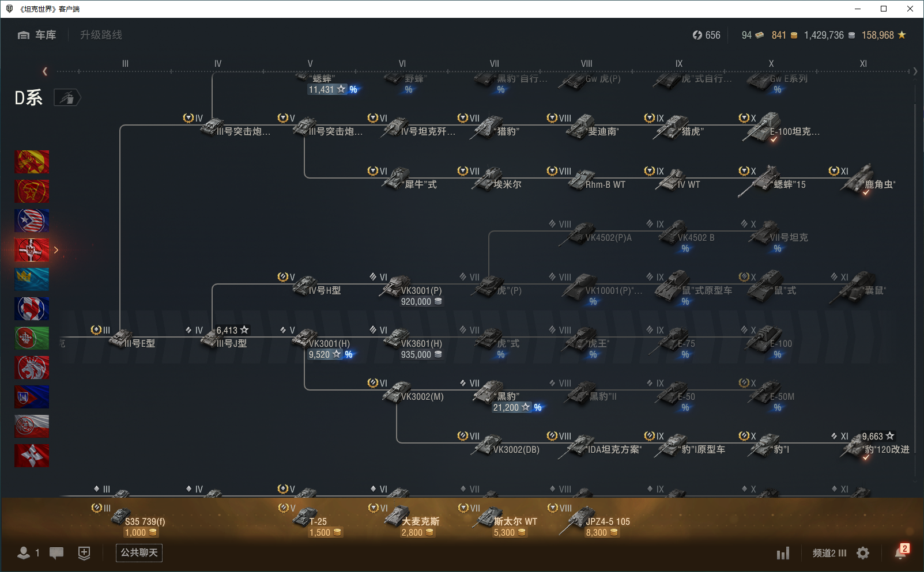Open the contacts person icon

click(24, 553)
